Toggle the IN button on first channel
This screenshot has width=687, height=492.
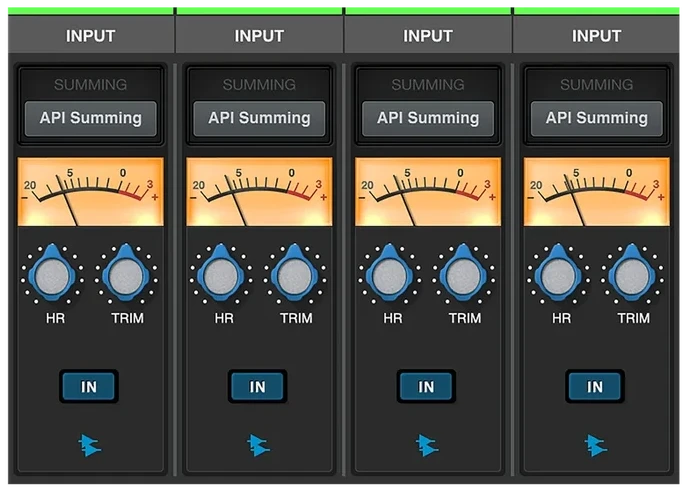coord(89,386)
